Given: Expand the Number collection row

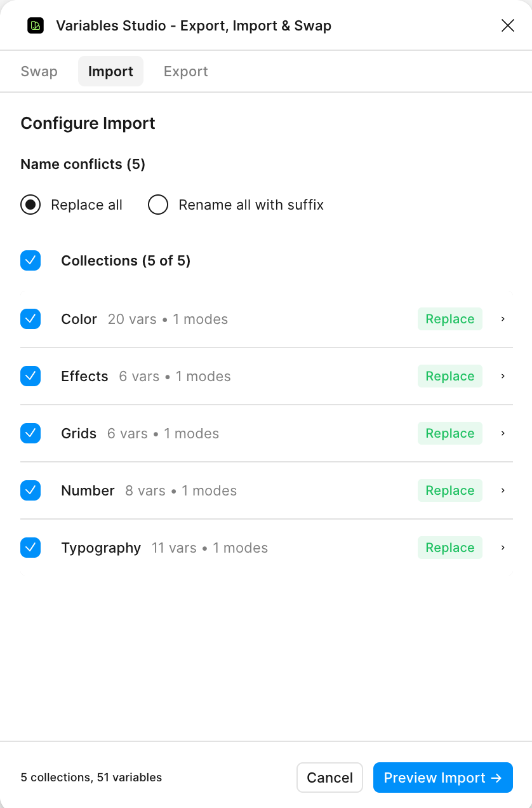Looking at the screenshot, I should coord(502,490).
